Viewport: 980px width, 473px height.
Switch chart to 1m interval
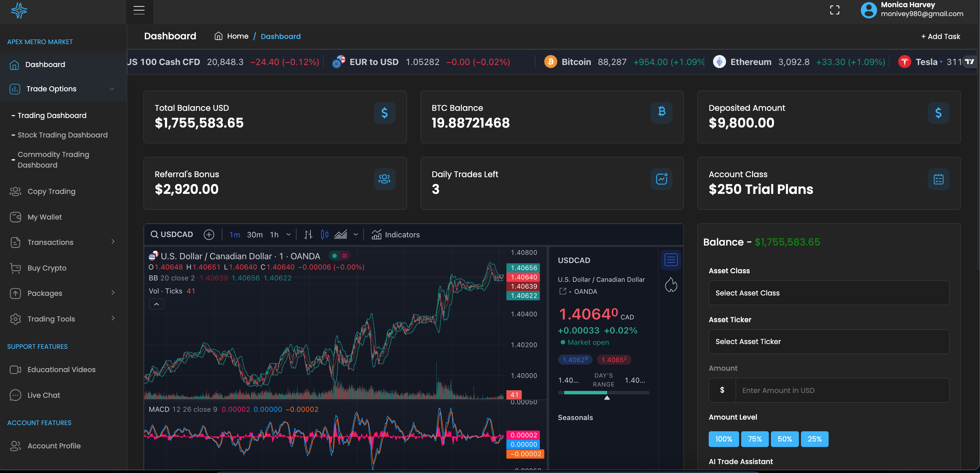click(235, 235)
